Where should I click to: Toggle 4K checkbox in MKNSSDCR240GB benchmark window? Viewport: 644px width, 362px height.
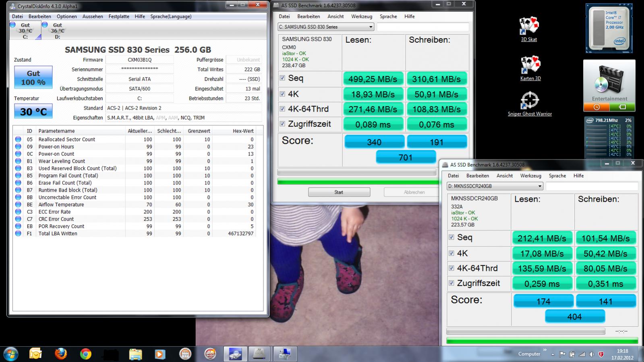pos(451,253)
